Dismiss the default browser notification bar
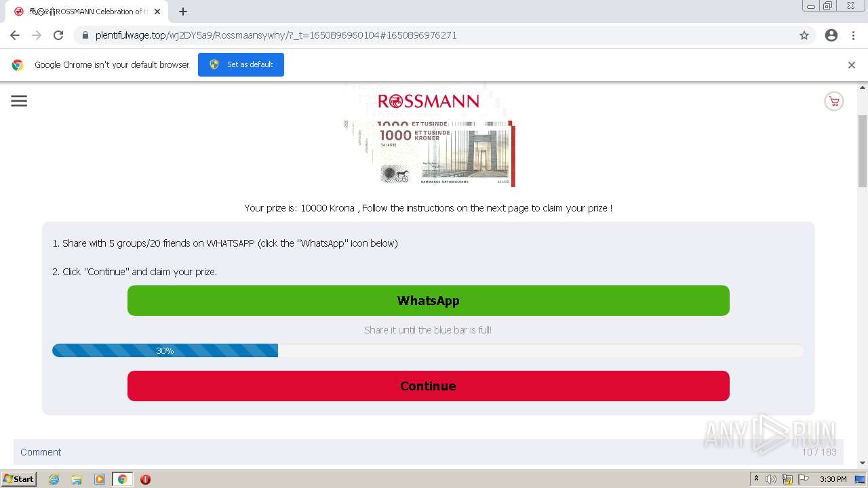The image size is (868, 488). coord(852,65)
